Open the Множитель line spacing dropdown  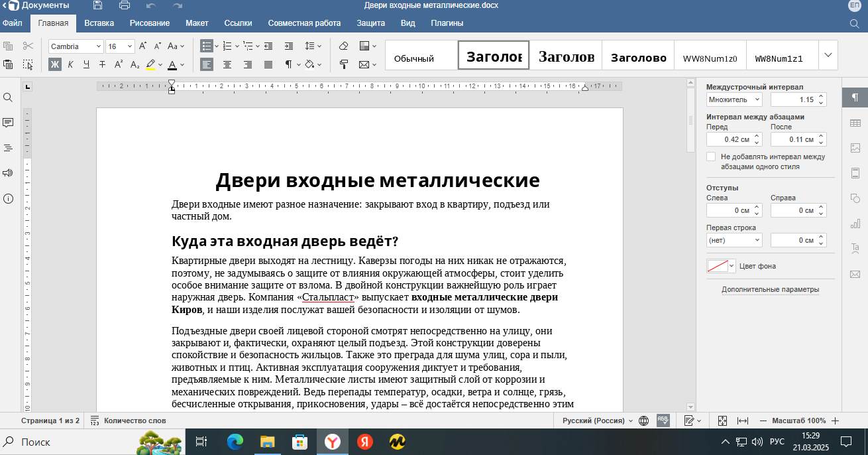[734, 99]
